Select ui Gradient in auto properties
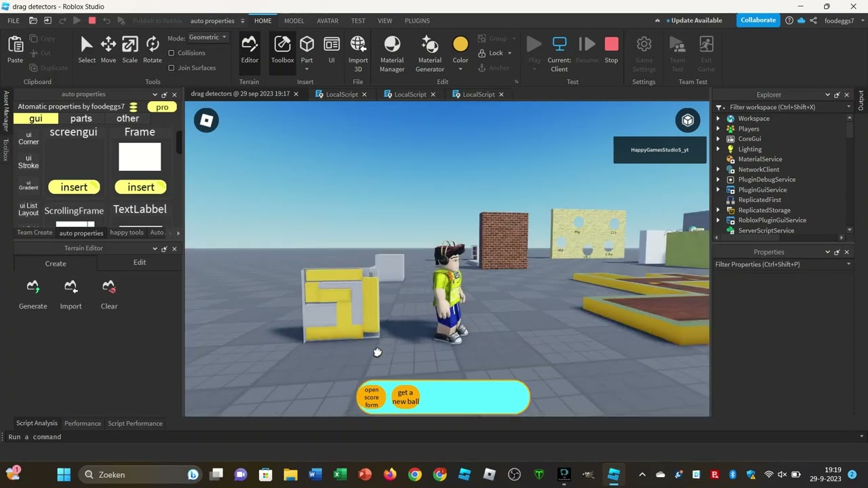Image resolution: width=868 pixels, height=488 pixels. tap(28, 185)
